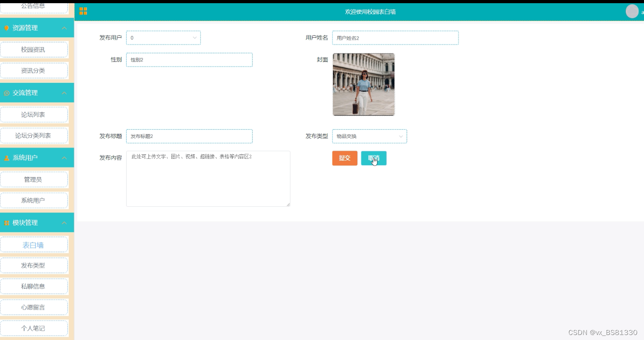Collapse the 资源管理 section chevron
This screenshot has width=644, height=340.
(x=64, y=28)
